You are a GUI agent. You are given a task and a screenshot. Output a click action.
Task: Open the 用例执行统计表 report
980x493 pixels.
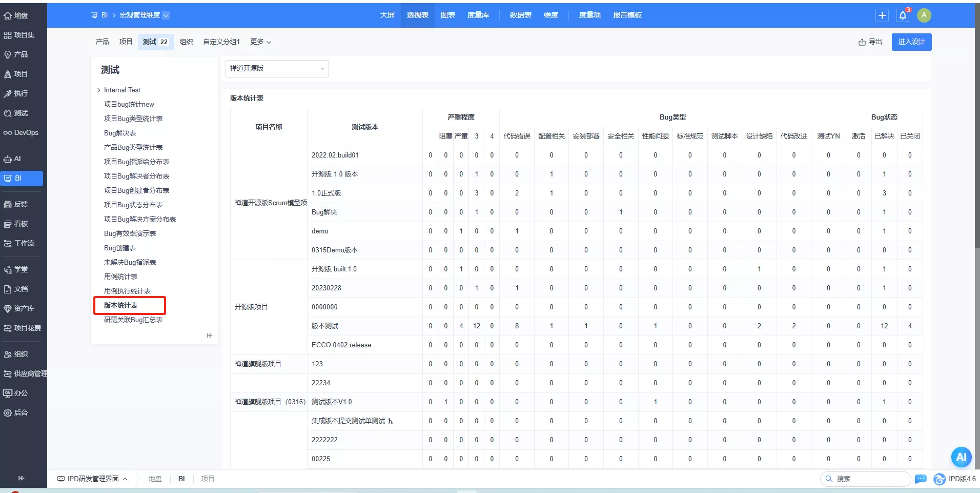(127, 291)
